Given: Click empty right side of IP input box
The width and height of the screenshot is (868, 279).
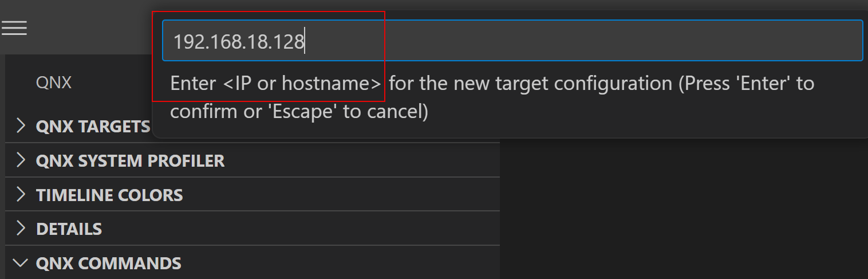Looking at the screenshot, I should click(x=573, y=41).
